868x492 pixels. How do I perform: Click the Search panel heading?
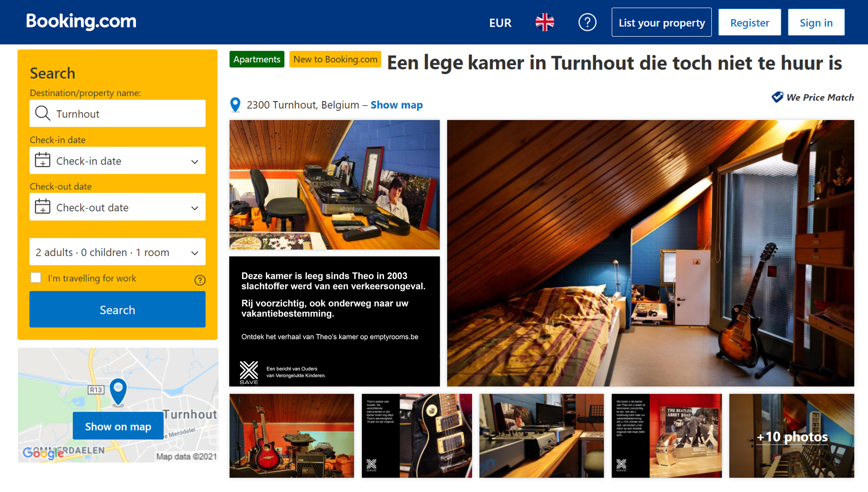point(52,73)
